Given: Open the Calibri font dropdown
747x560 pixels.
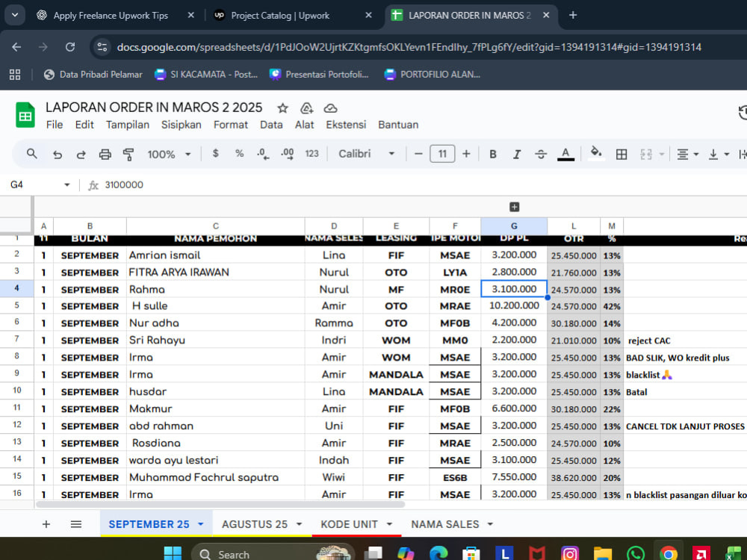Looking at the screenshot, I should pos(366,154).
